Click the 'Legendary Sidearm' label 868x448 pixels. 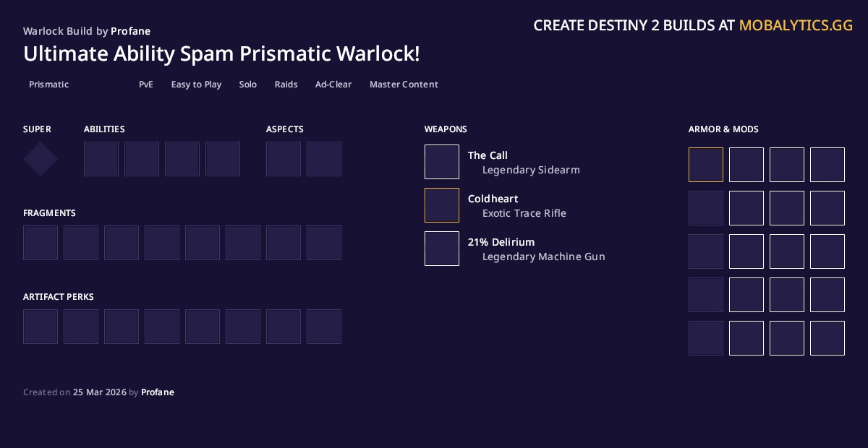pos(531,170)
